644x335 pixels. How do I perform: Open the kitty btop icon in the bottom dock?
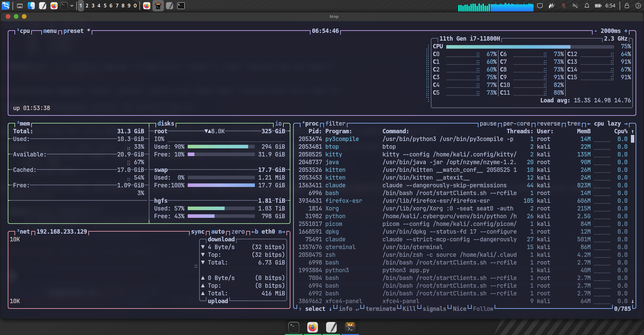tap(350, 327)
